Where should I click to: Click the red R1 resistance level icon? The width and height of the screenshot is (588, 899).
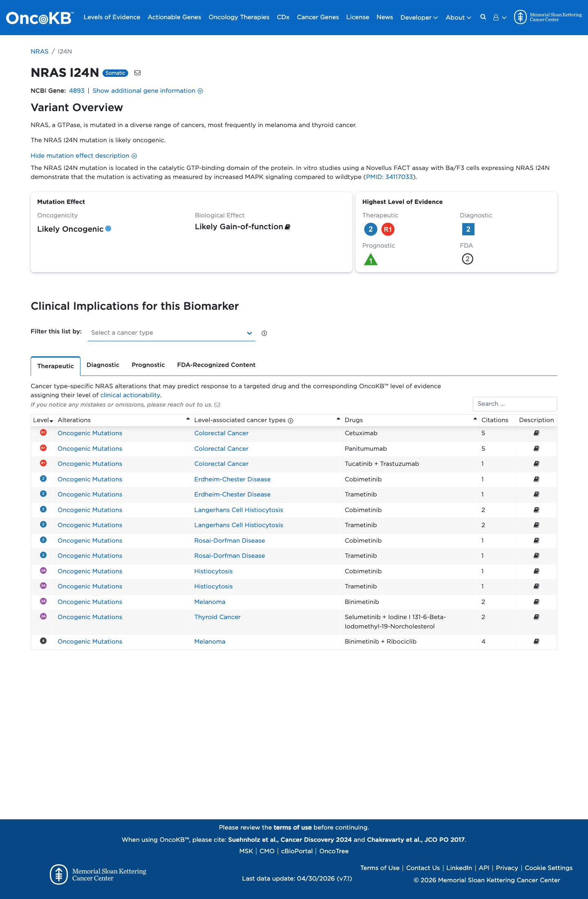(388, 229)
